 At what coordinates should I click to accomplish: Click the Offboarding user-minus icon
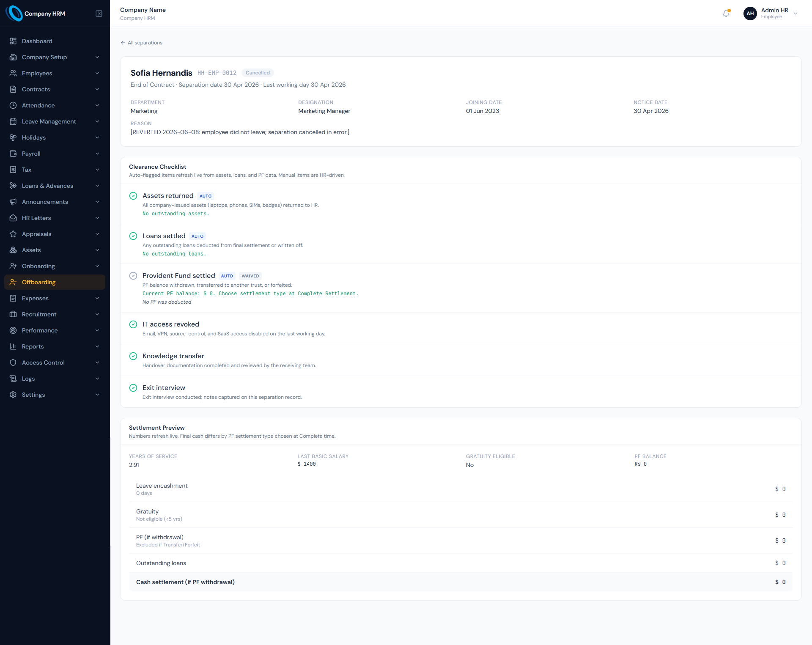point(13,282)
